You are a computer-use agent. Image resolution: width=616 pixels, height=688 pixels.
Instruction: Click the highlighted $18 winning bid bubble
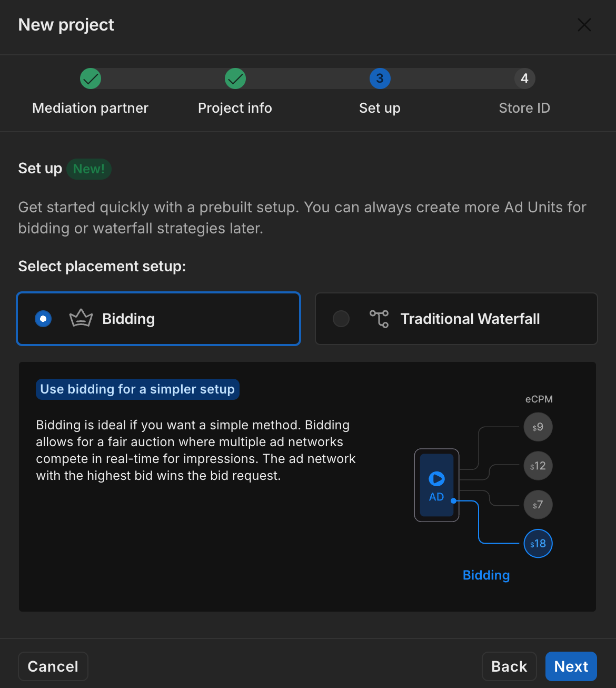(538, 544)
